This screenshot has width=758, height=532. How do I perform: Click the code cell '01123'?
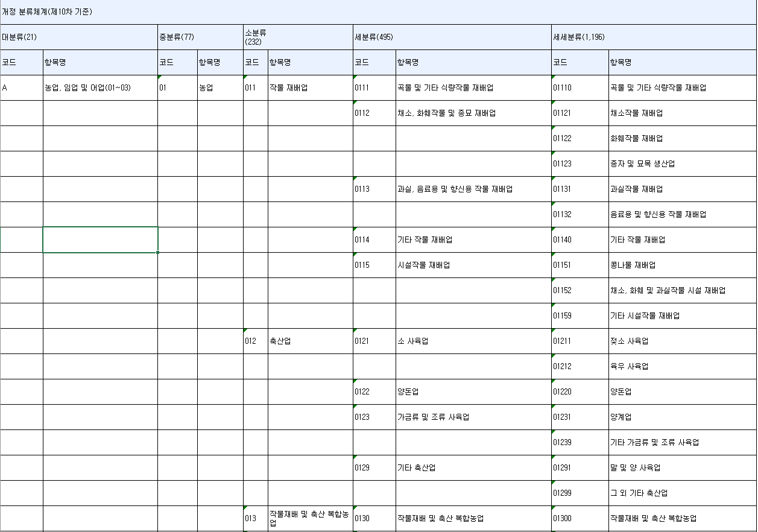[x=580, y=163]
